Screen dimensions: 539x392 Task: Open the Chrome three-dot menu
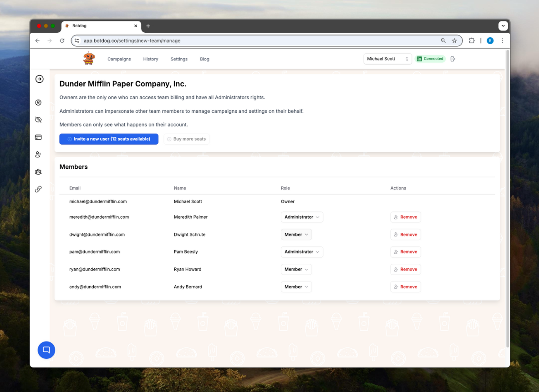(503, 40)
